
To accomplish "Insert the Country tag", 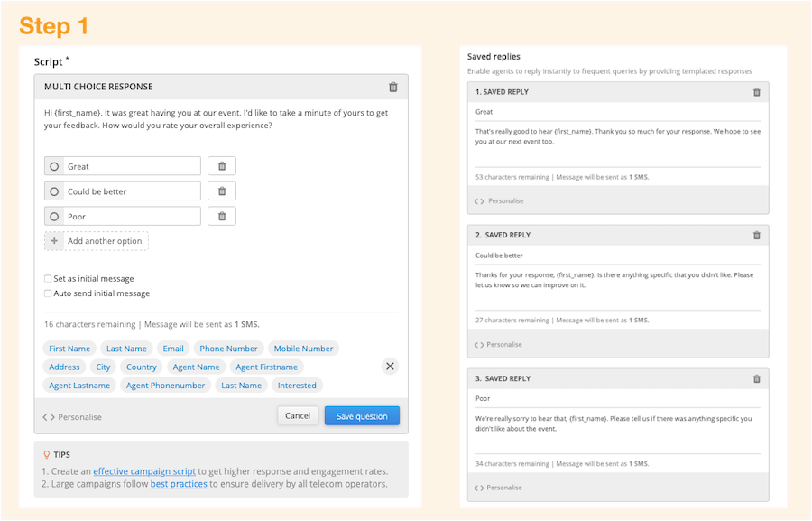I will pos(142,367).
